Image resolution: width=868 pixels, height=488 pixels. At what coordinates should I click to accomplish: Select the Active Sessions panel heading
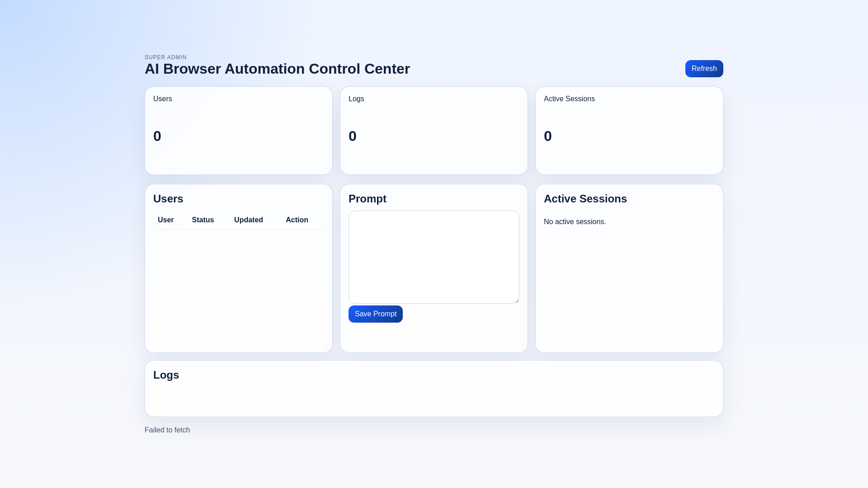(x=585, y=199)
